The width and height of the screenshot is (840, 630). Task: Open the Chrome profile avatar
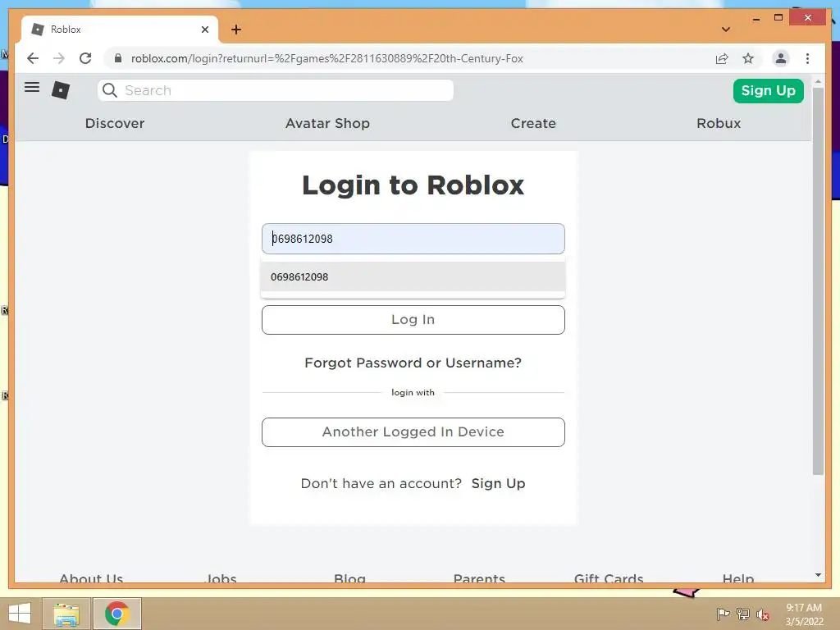coord(781,58)
